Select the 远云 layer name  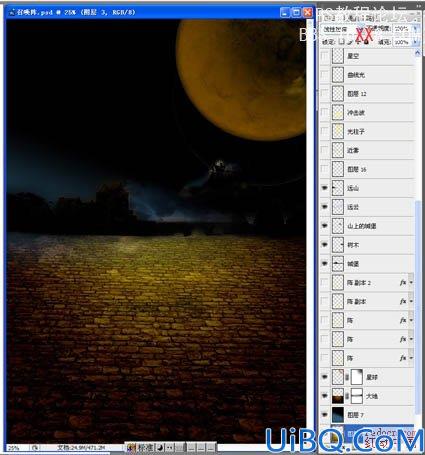tap(353, 207)
